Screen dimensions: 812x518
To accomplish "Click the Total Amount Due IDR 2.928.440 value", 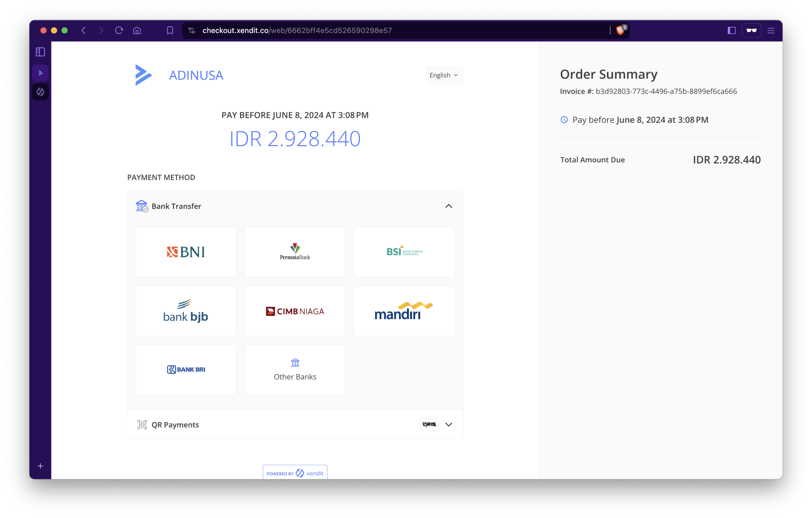I will point(727,160).
